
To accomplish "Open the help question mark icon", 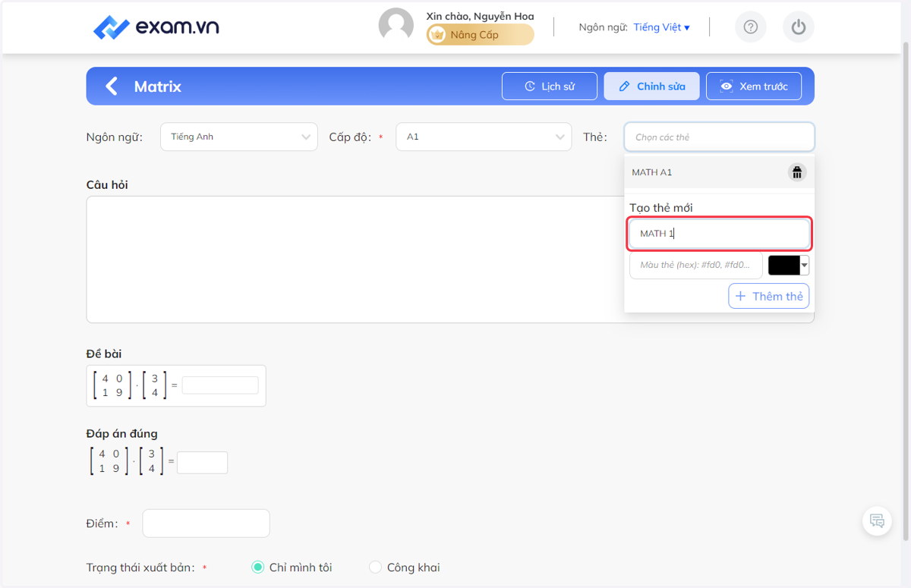I will 751,27.
